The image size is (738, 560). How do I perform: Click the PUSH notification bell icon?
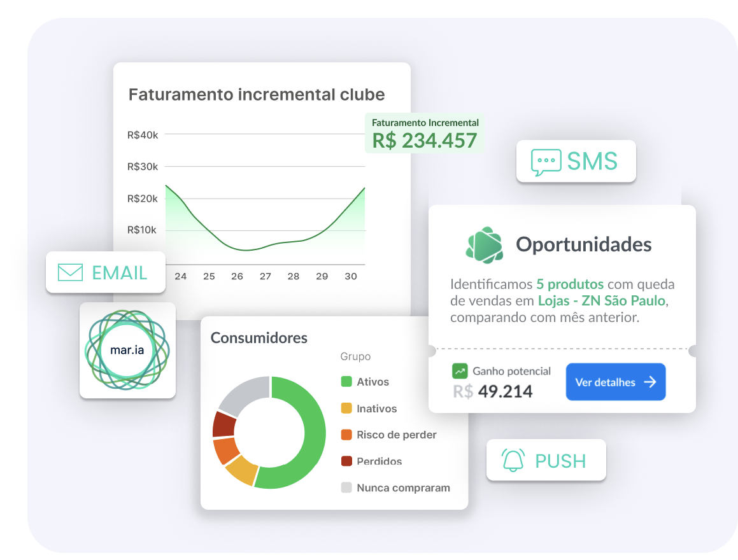(x=513, y=460)
